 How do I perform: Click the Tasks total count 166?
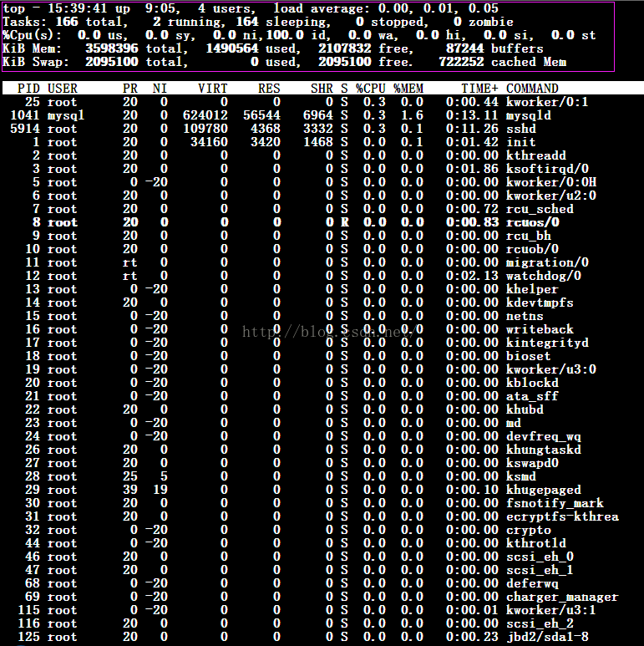click(67, 22)
